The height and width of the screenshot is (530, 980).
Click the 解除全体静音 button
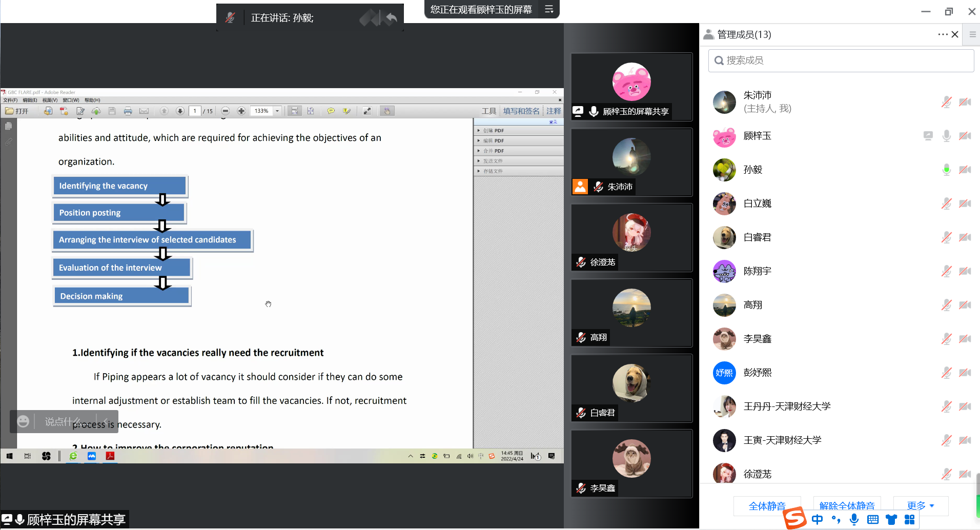pos(847,505)
